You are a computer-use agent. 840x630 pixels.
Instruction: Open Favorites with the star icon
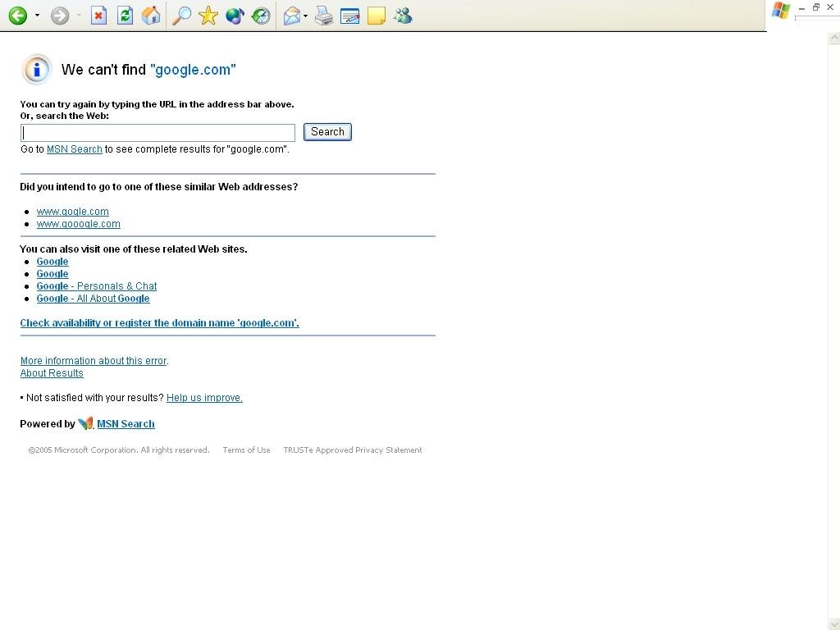[208, 16]
